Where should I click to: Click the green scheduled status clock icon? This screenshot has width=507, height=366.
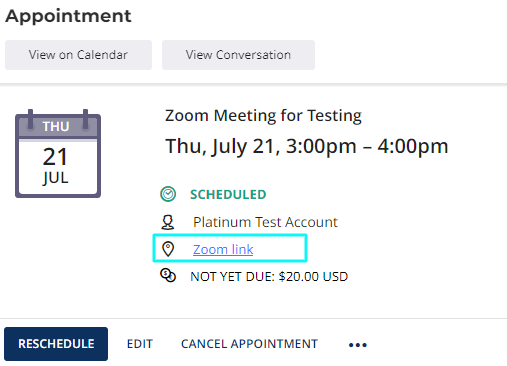(168, 194)
